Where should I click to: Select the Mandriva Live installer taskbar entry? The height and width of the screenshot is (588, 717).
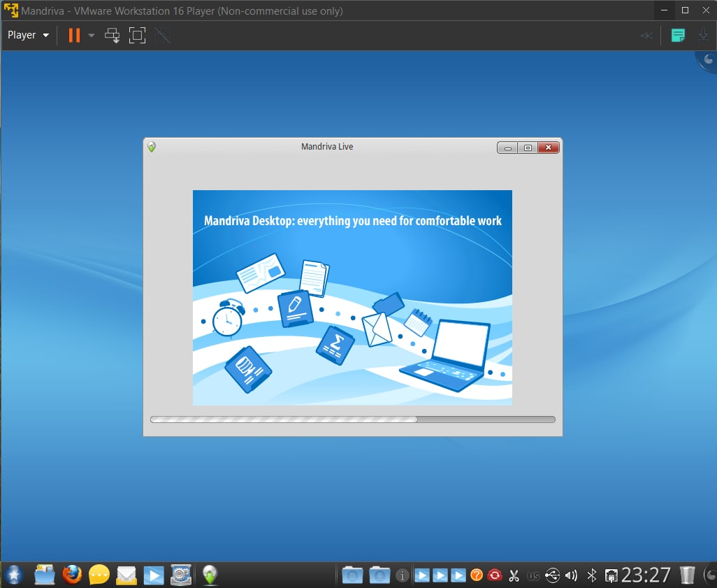[x=210, y=575]
